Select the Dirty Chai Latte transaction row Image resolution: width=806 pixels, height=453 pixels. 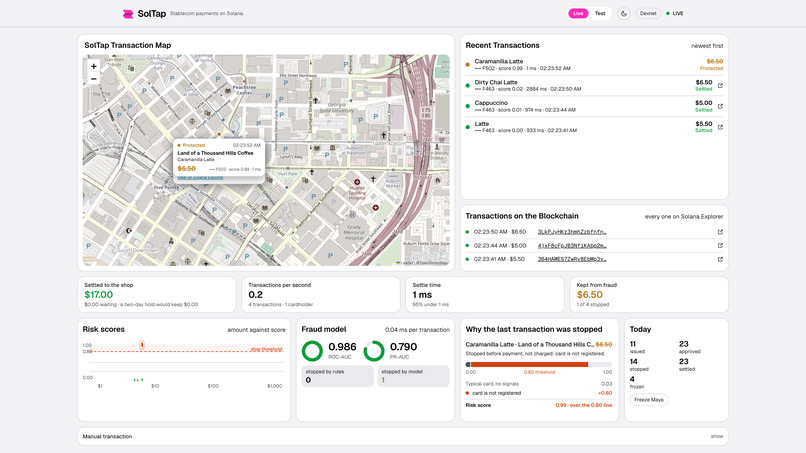pyautogui.click(x=594, y=86)
